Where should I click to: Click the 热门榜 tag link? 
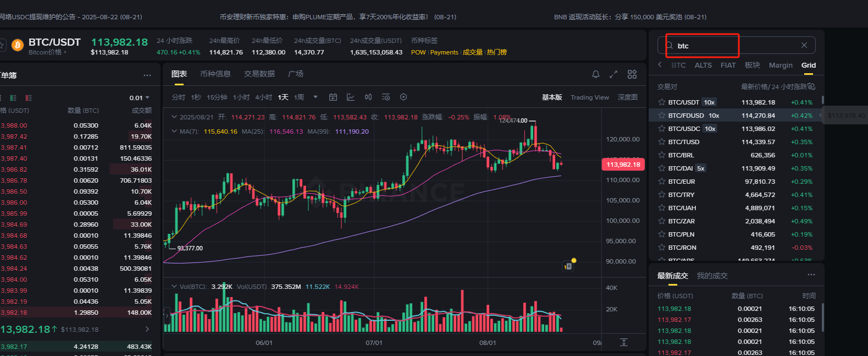click(x=497, y=52)
